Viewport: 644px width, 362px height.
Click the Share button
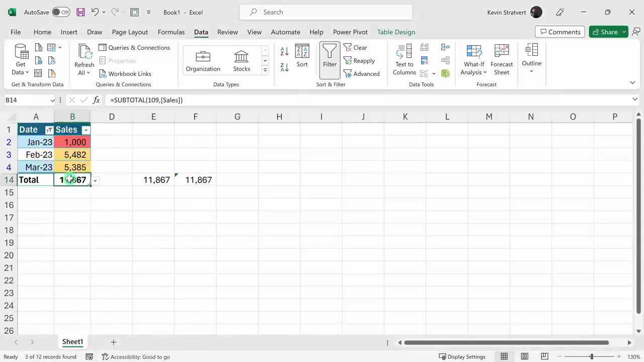pos(605,32)
